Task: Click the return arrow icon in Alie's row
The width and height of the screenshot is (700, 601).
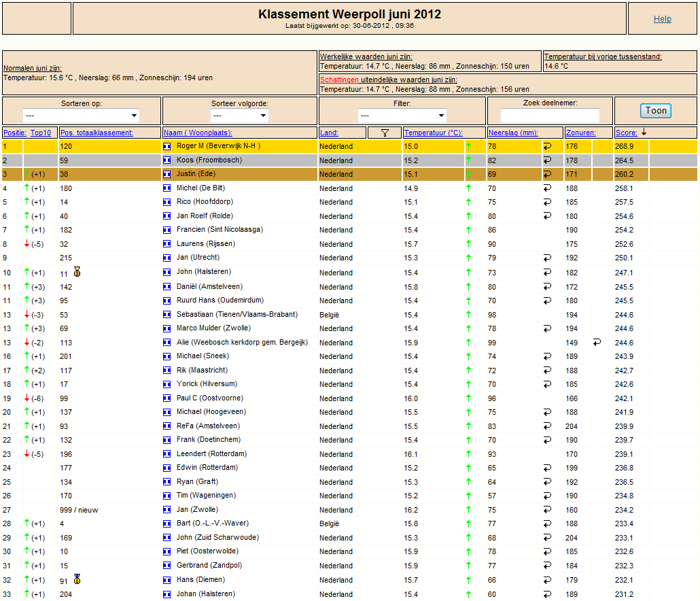Action: click(597, 343)
